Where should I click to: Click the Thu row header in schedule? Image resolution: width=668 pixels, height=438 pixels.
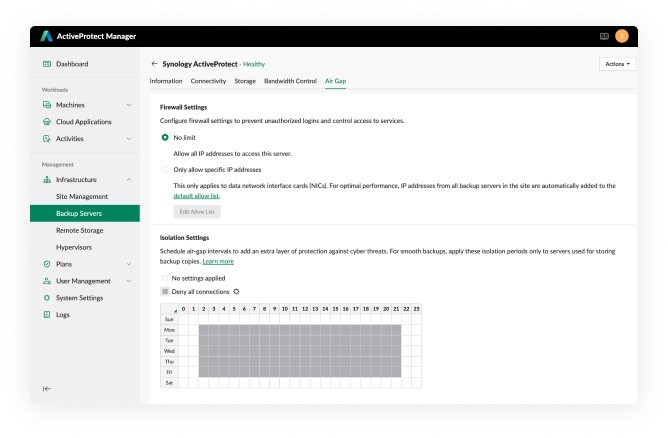click(x=169, y=362)
